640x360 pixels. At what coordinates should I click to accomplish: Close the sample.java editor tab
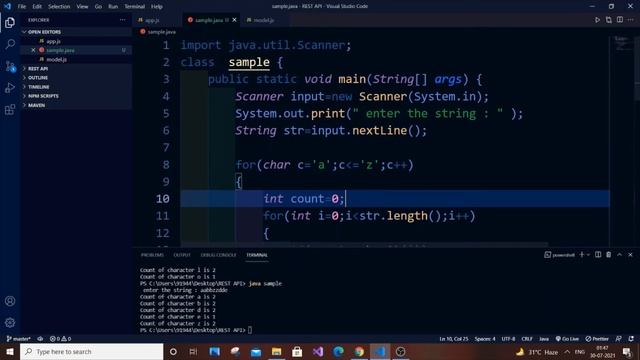pyautogui.click(x=234, y=20)
